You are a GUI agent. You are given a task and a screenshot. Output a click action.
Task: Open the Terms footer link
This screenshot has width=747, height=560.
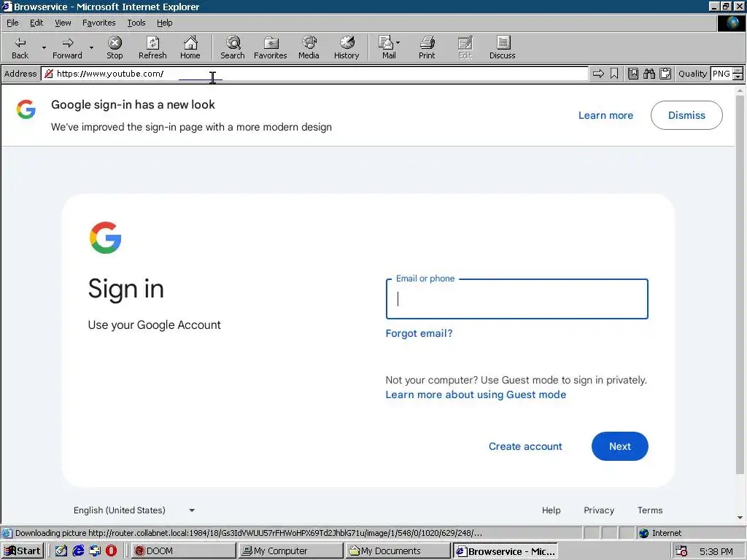tap(650, 510)
